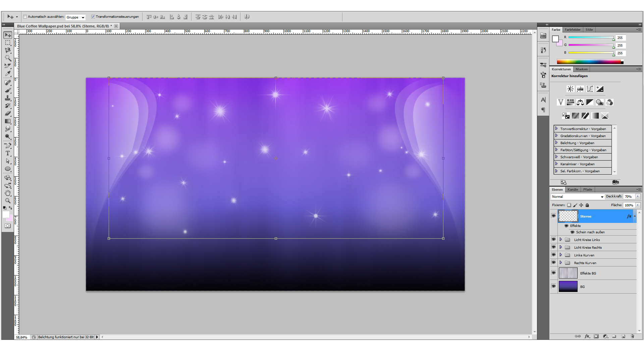Select the Type tool
644x362 pixels.
tap(8, 153)
